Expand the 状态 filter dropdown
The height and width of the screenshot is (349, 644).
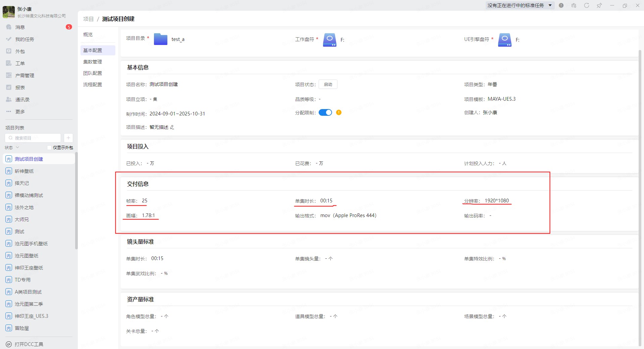(12, 148)
